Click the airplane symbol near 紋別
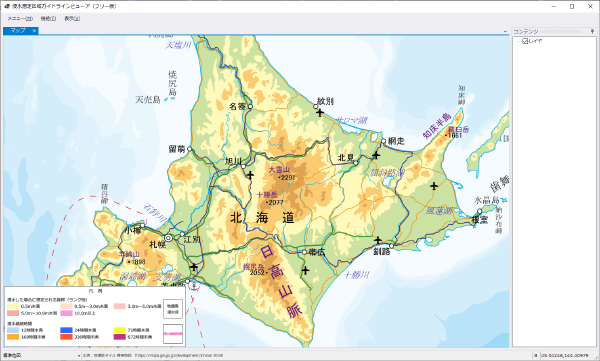This screenshot has height=361, width=600. (x=320, y=113)
